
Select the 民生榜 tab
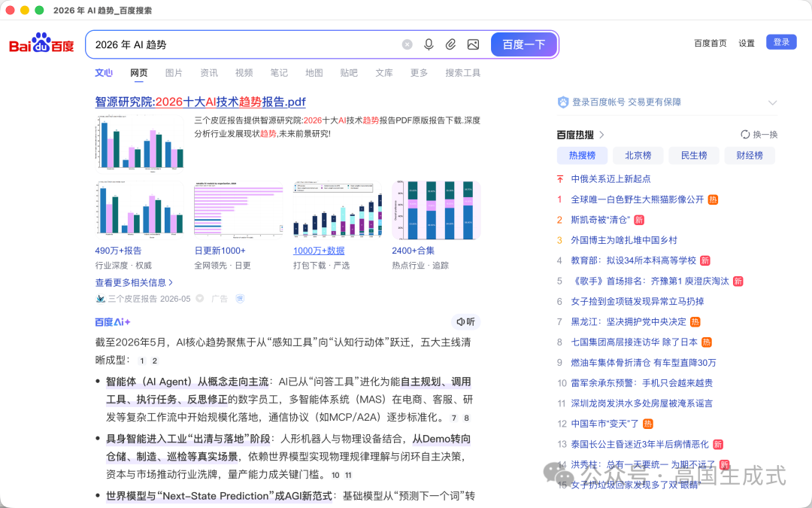[x=694, y=155]
